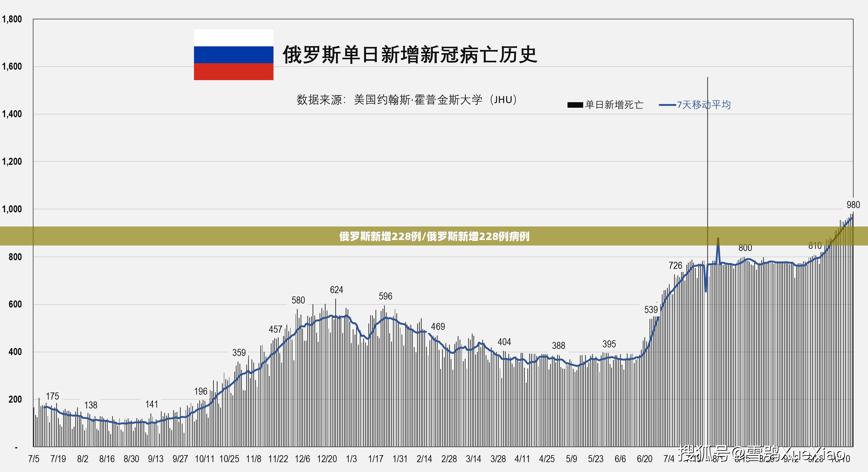Click the 9/13 date label

156,459
